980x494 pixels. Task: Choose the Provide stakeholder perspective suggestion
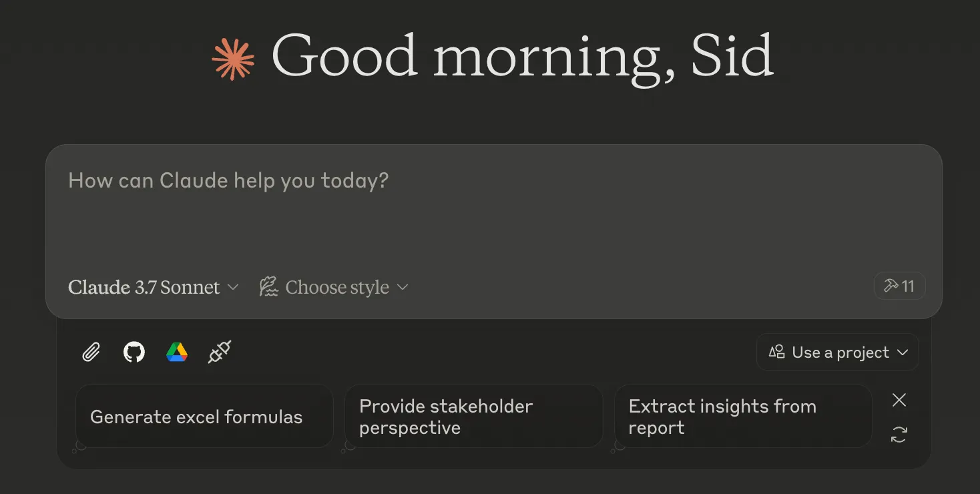[x=473, y=417]
